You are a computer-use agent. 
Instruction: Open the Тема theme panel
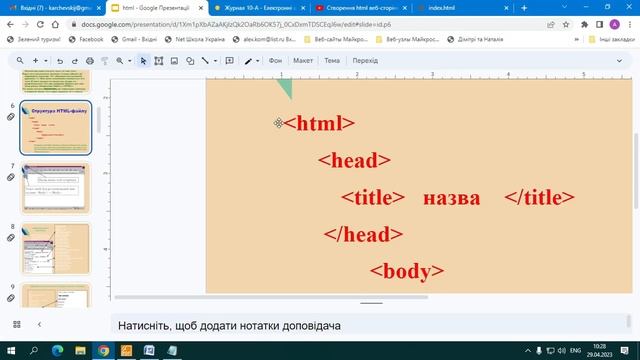(332, 60)
